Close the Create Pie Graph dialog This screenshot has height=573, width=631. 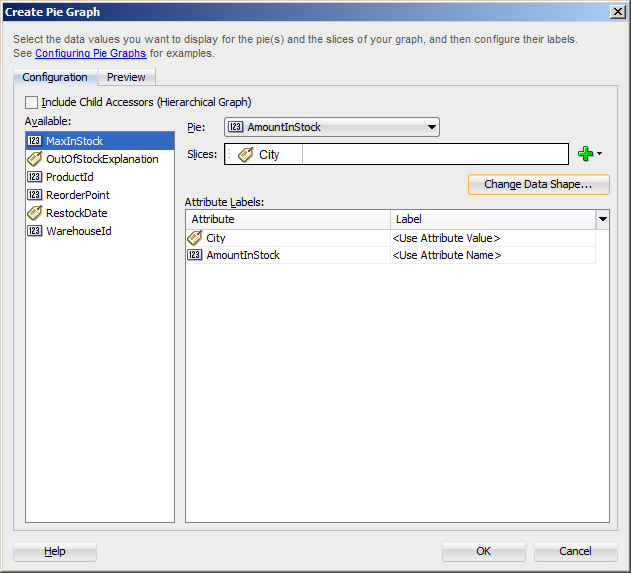point(617,12)
